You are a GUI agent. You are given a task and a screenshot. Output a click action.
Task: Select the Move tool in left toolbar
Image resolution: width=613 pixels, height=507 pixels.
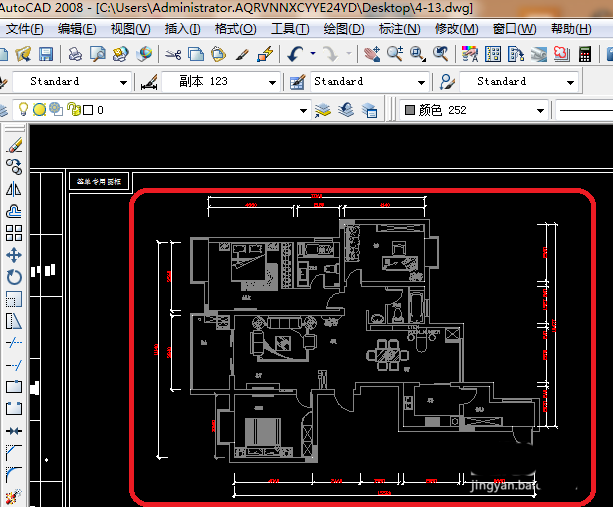(x=14, y=255)
